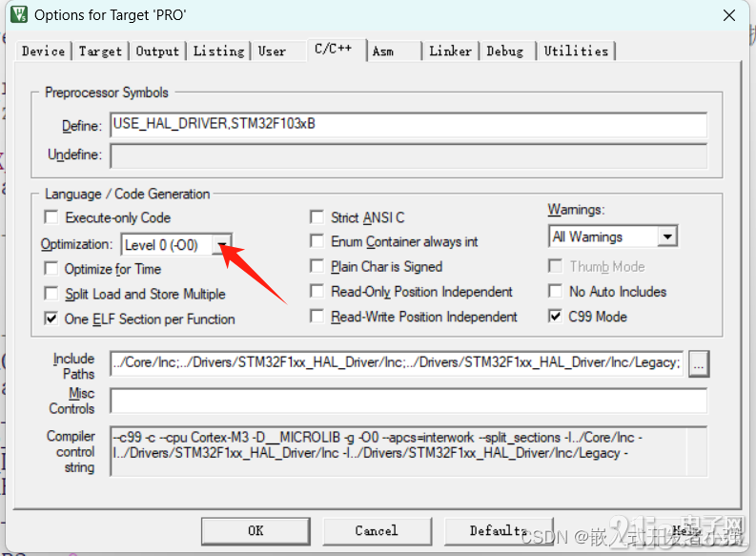Image resolution: width=756 pixels, height=556 pixels.
Task: Switch to the Device tab
Action: [x=44, y=51]
